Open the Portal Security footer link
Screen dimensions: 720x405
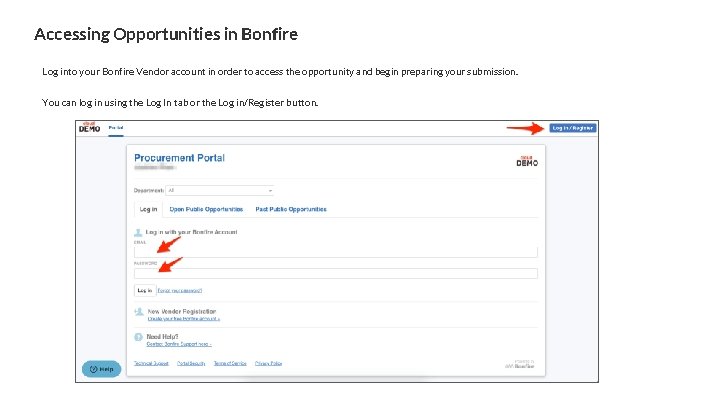191,363
